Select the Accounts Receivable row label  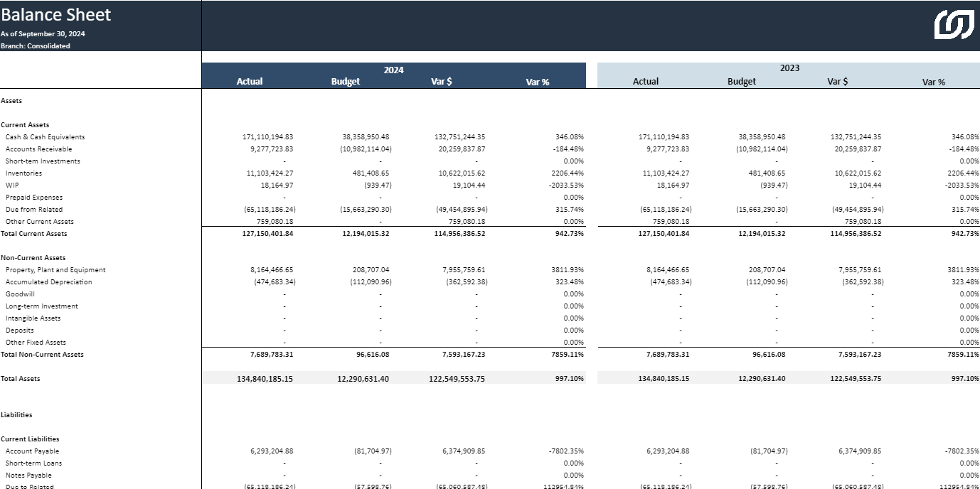click(38, 149)
